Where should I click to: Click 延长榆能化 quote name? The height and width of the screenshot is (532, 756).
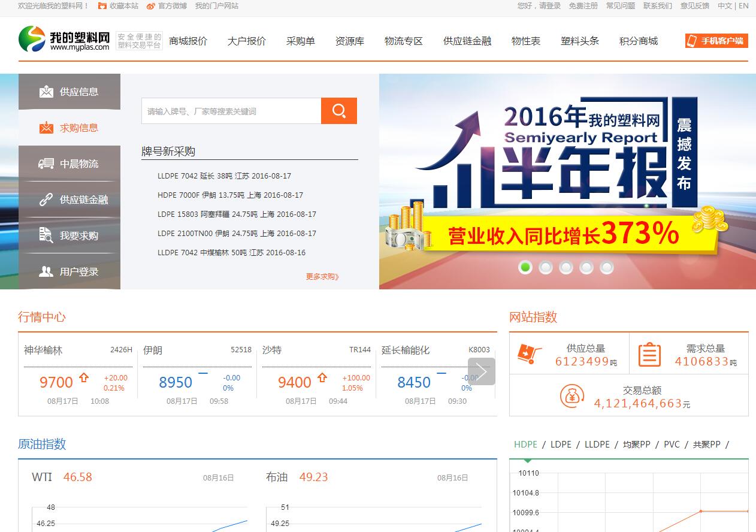[x=406, y=350]
